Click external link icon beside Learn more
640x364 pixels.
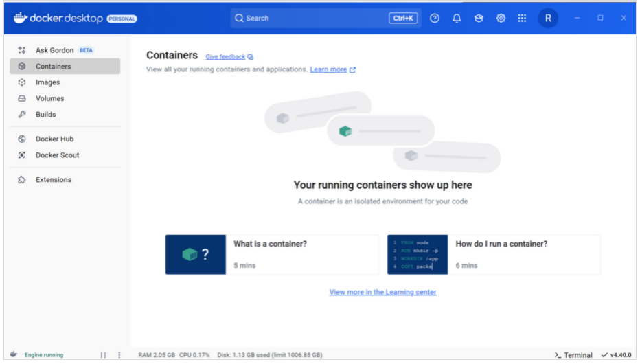click(x=353, y=70)
